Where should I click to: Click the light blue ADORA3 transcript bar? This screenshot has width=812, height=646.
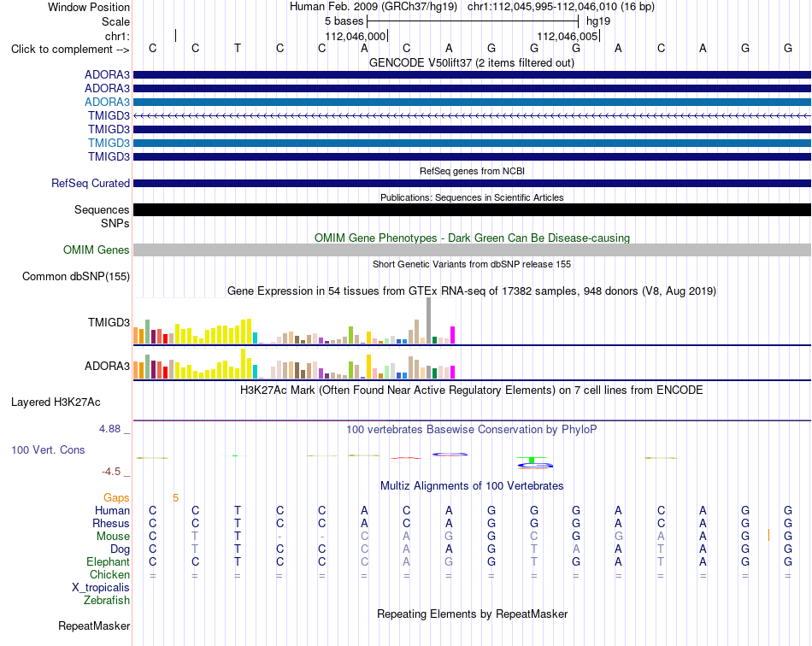[472, 102]
